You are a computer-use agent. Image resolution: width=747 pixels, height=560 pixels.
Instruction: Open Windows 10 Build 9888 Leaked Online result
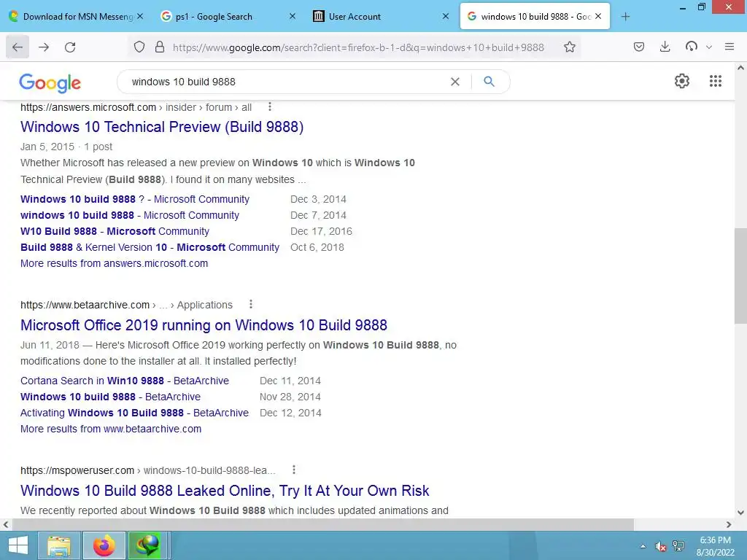[x=225, y=491]
